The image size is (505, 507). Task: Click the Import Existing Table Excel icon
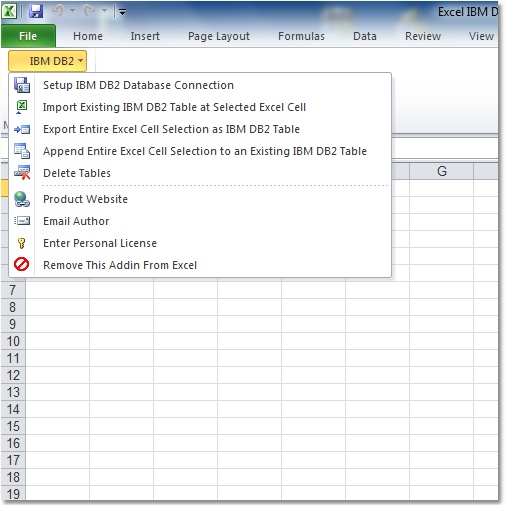click(x=22, y=107)
